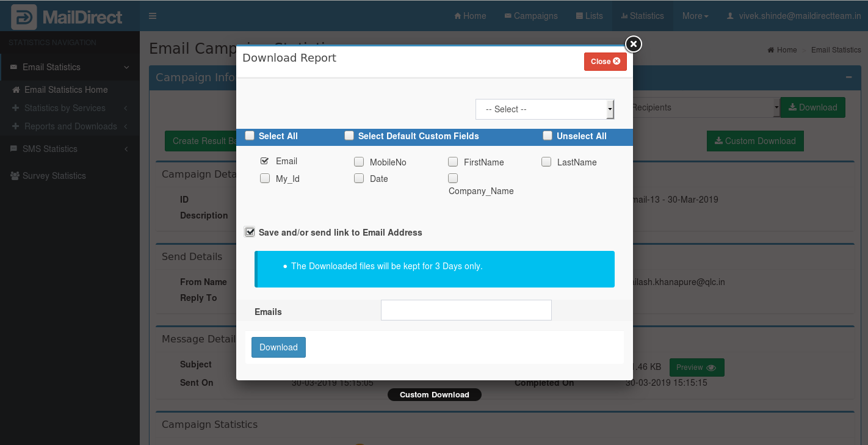Click the blue Download button in dialog
Viewport: 868px width, 445px height.
point(278,347)
